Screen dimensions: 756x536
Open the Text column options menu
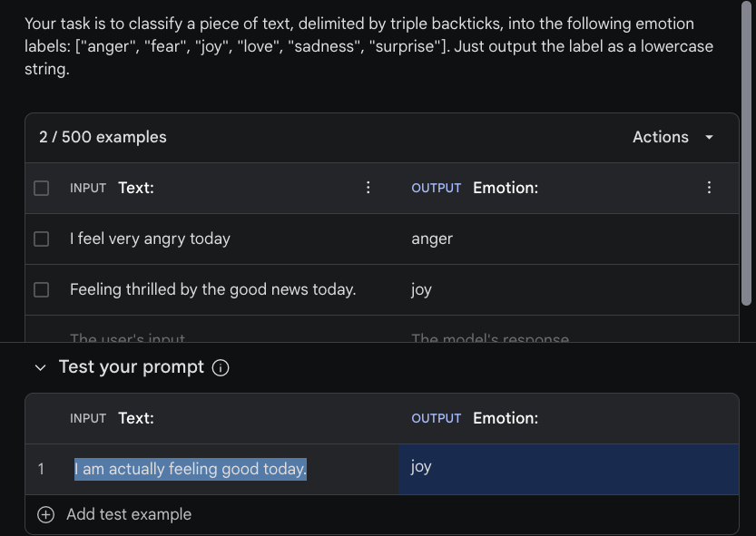pos(368,188)
